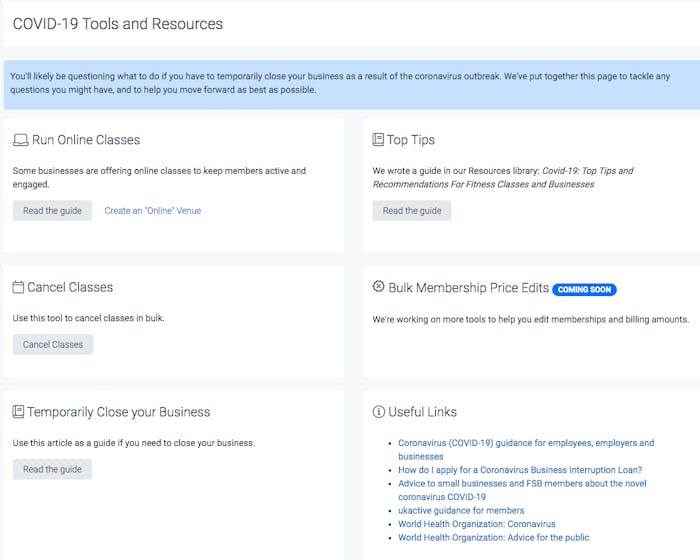Click the COVID-19 Tools and Resources heading
This screenshot has height=560, width=700.
coord(118,24)
